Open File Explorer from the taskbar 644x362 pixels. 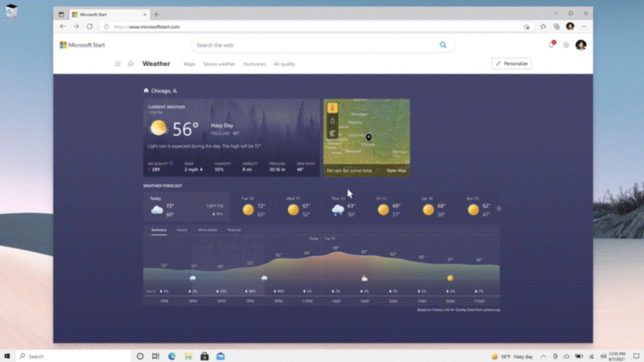click(x=188, y=356)
